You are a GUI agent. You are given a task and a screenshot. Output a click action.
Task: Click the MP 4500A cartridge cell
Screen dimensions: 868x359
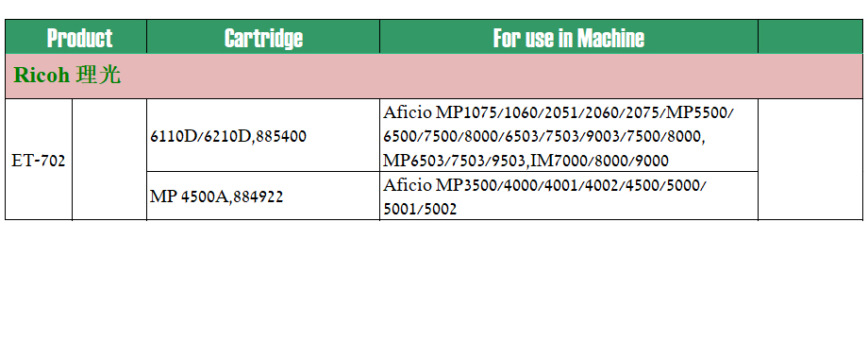[263, 196]
